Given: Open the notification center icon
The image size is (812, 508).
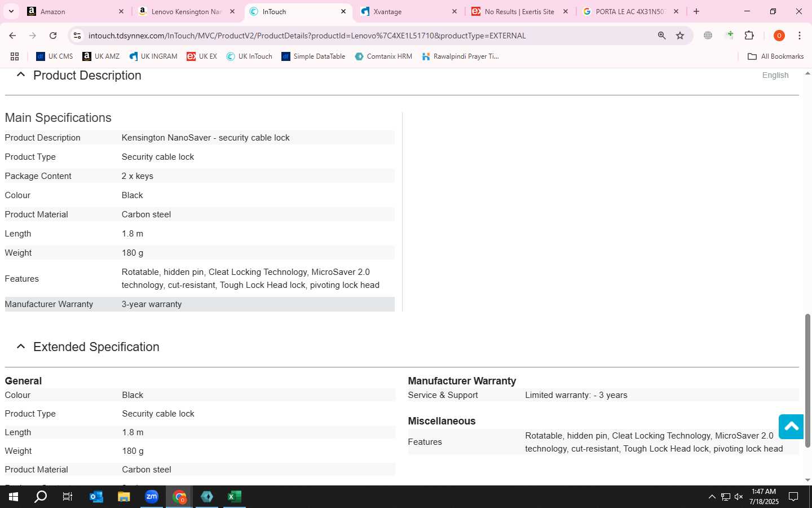Looking at the screenshot, I should [793, 497].
